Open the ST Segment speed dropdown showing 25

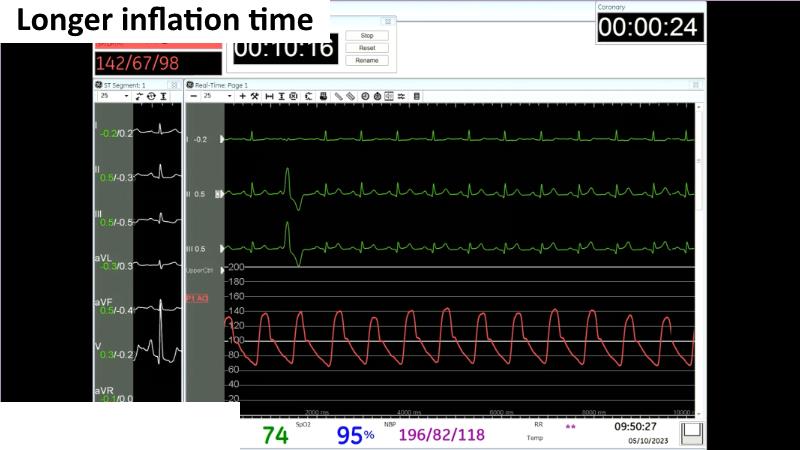coord(113,96)
